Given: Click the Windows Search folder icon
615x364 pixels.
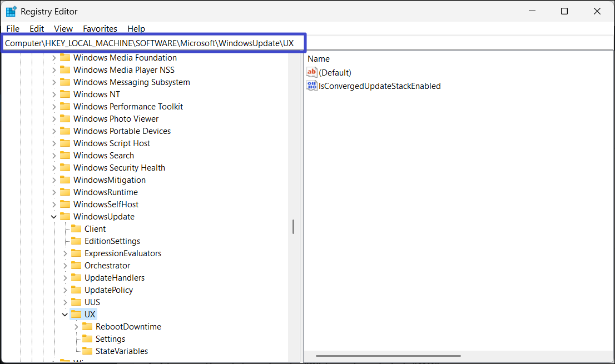Looking at the screenshot, I should 65,156.
